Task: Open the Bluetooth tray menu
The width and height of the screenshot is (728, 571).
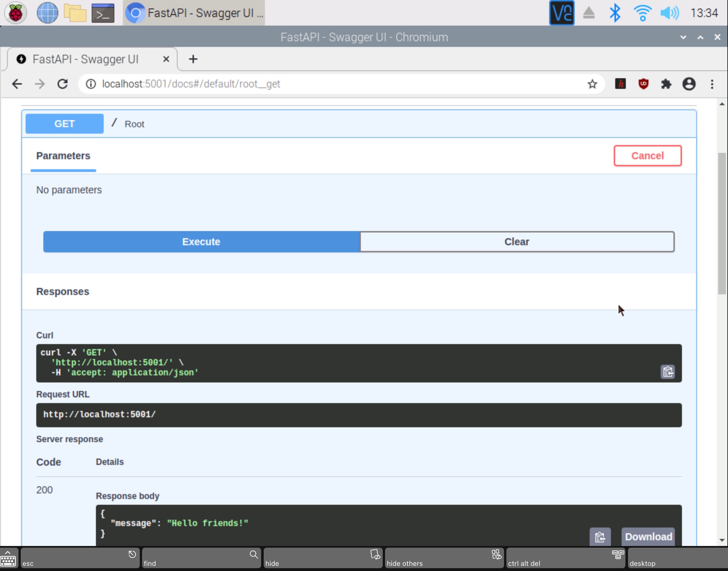Action: coord(615,13)
